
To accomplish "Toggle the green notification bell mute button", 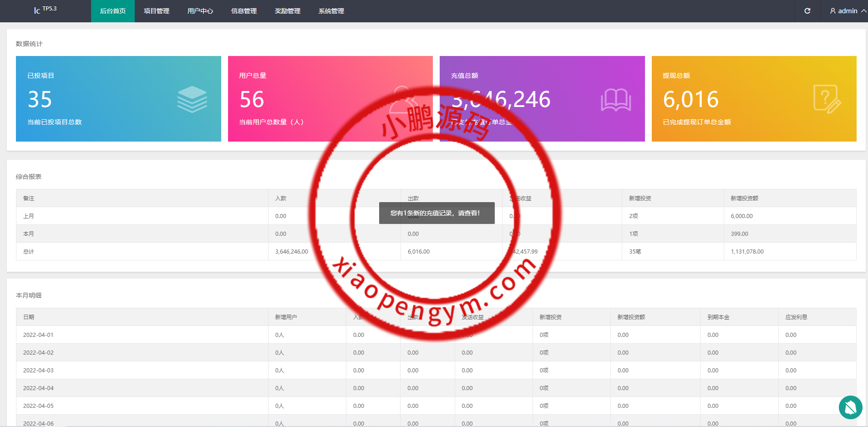I will [850, 407].
